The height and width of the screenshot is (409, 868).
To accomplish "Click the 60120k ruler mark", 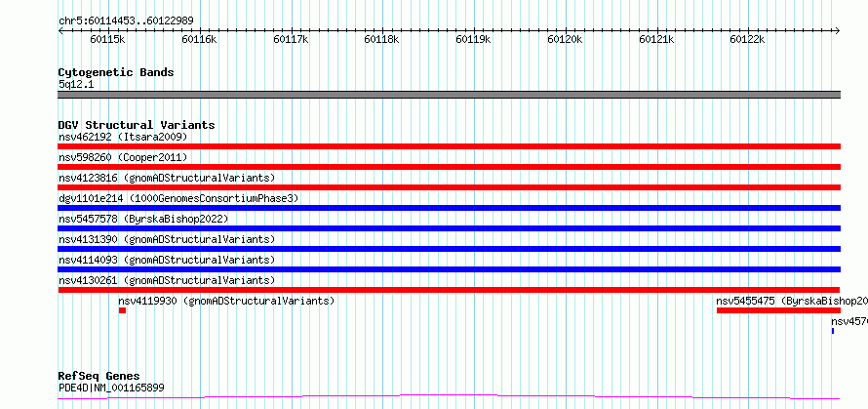I will 566,39.
